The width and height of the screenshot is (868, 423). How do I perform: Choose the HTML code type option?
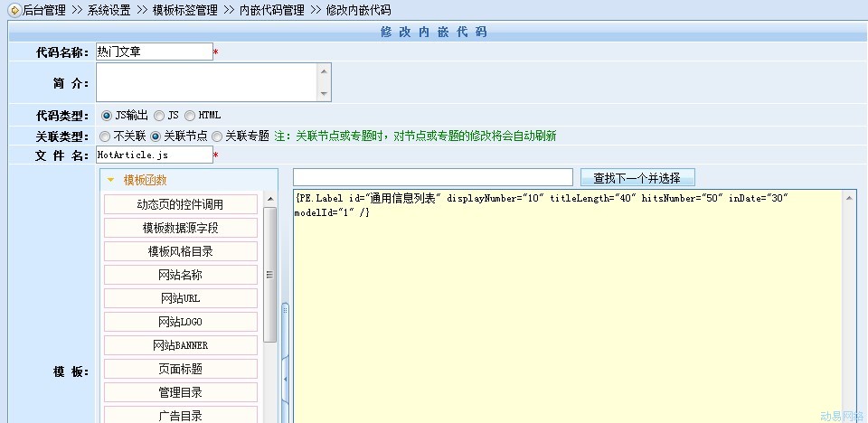[189, 116]
